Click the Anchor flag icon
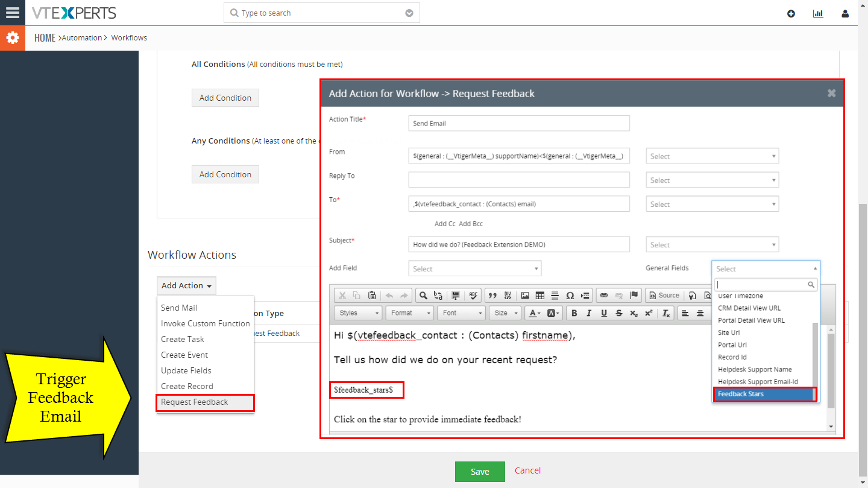The width and height of the screenshot is (868, 488). [634, 296]
